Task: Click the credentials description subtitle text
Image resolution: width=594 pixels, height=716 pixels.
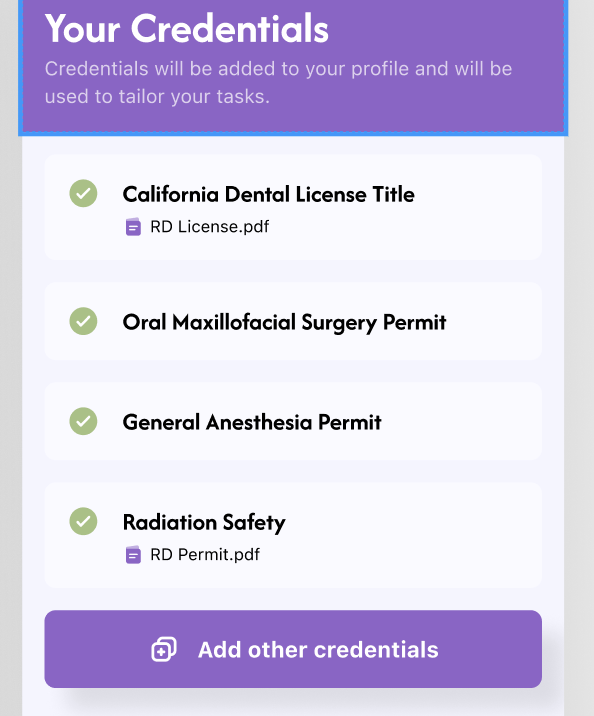Action: [x=279, y=83]
